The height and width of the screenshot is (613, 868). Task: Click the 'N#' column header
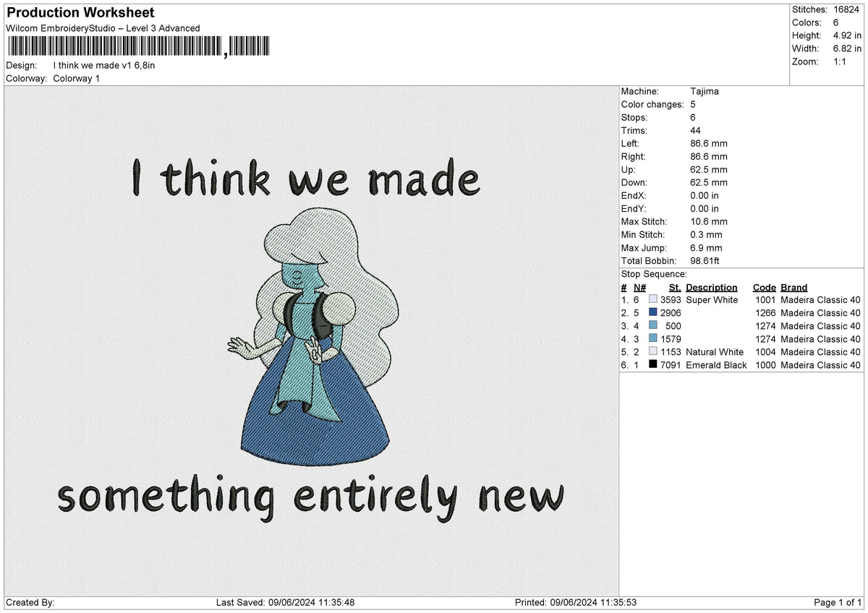click(639, 288)
